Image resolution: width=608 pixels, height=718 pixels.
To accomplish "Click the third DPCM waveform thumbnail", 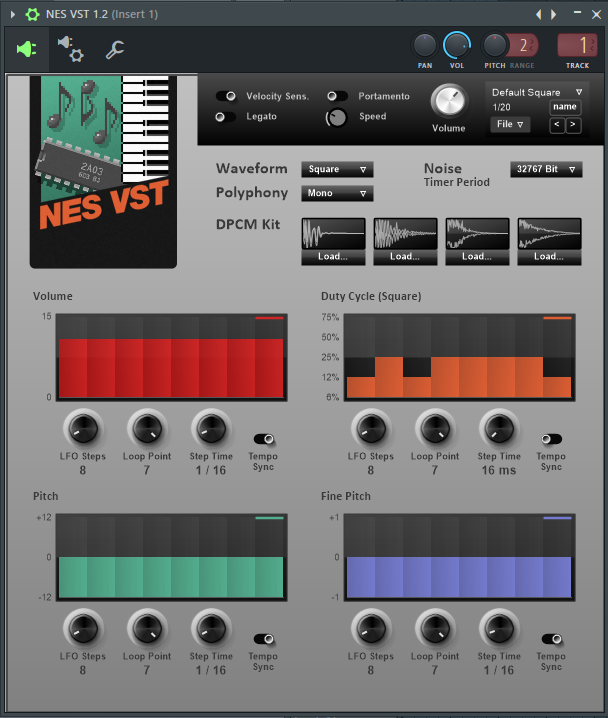I will (x=477, y=234).
